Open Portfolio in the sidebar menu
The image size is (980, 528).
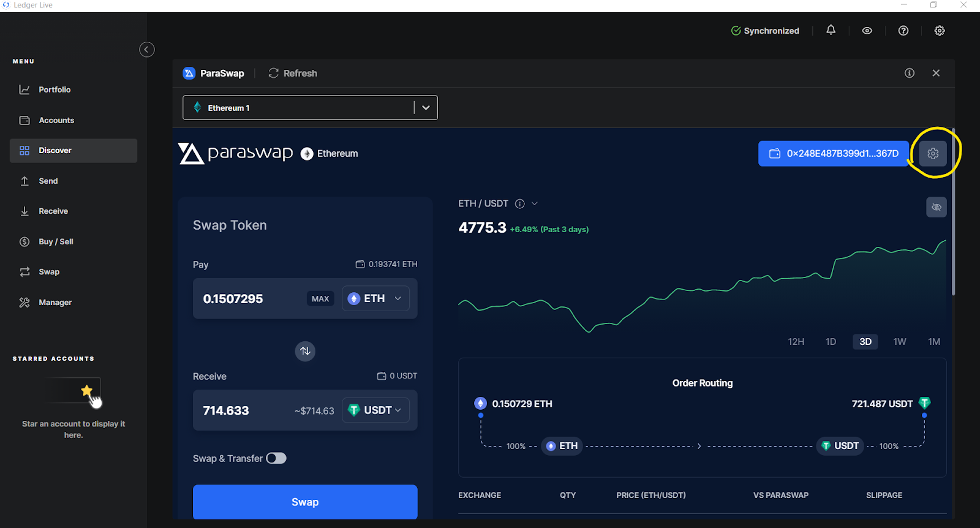coord(55,90)
